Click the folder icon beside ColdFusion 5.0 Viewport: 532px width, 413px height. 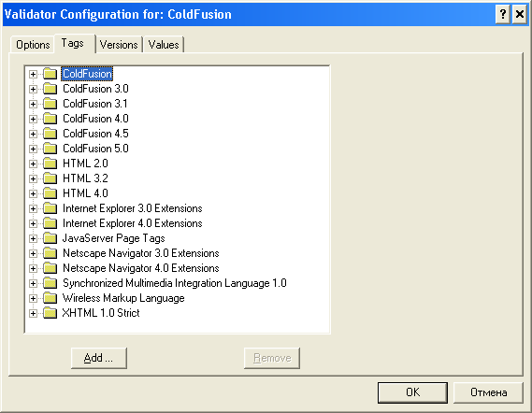click(50, 149)
